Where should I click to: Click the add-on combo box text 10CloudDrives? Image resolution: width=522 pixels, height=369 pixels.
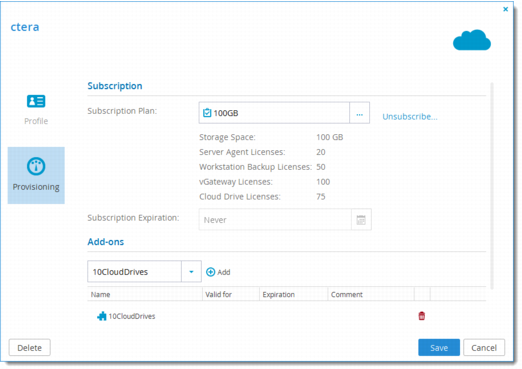120,272
